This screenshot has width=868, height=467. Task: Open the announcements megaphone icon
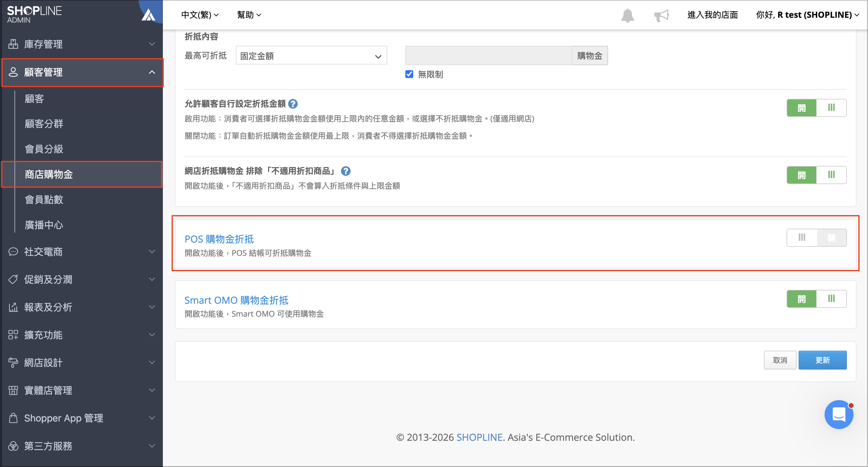tap(661, 15)
